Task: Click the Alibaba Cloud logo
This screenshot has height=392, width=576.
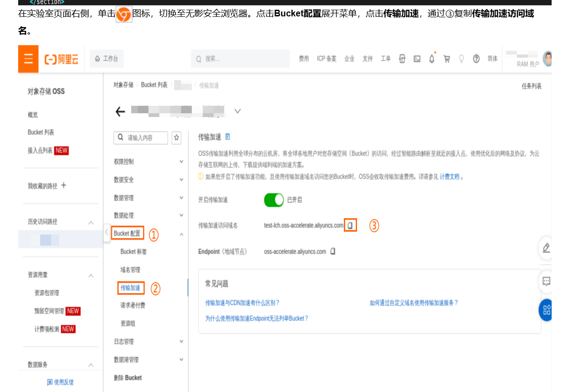Action: (x=61, y=59)
